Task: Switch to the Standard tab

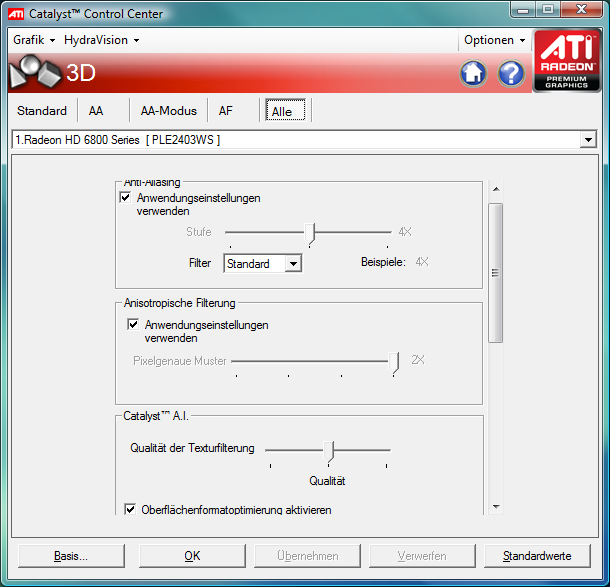Action: (42, 111)
